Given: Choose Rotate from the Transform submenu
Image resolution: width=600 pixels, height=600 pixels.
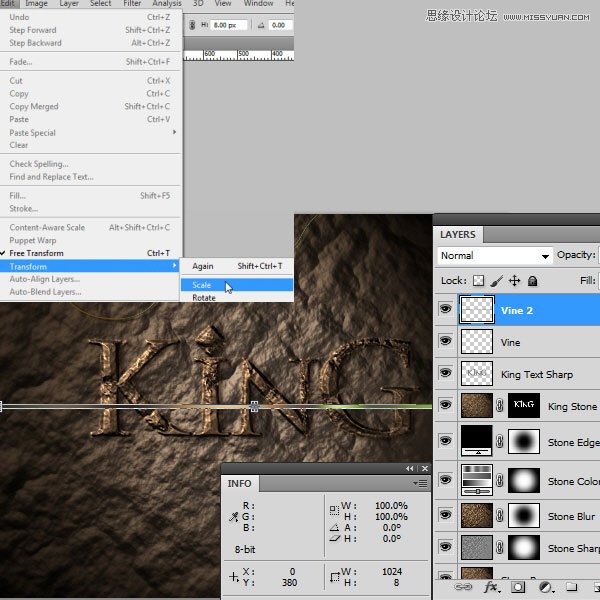Looking at the screenshot, I should (237, 298).
